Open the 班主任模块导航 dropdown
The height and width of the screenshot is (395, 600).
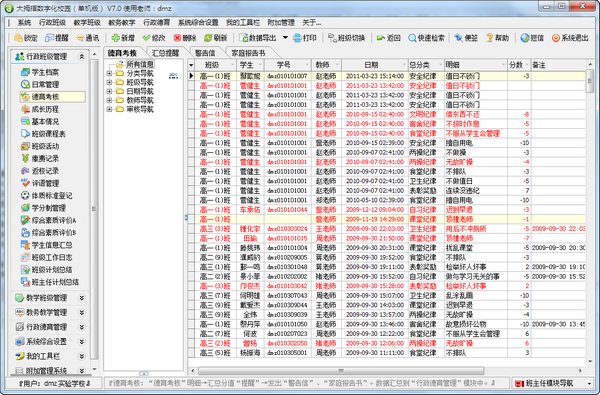pos(589,383)
